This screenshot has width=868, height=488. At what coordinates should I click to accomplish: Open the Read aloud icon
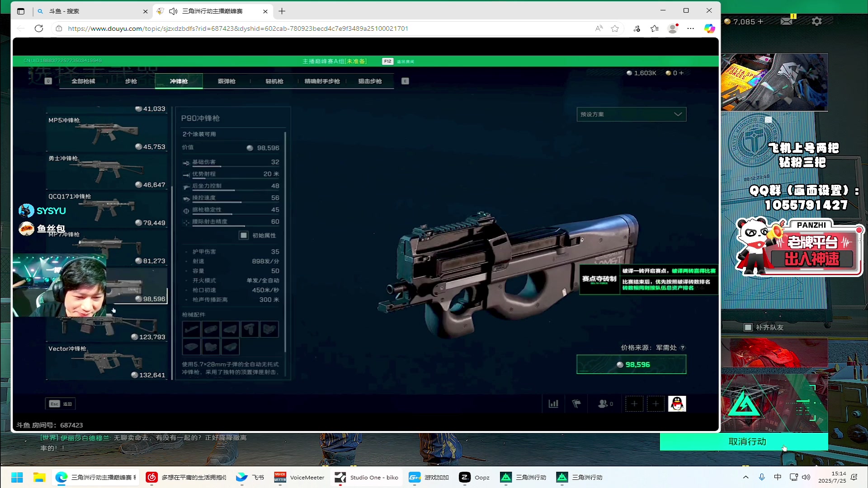(599, 28)
